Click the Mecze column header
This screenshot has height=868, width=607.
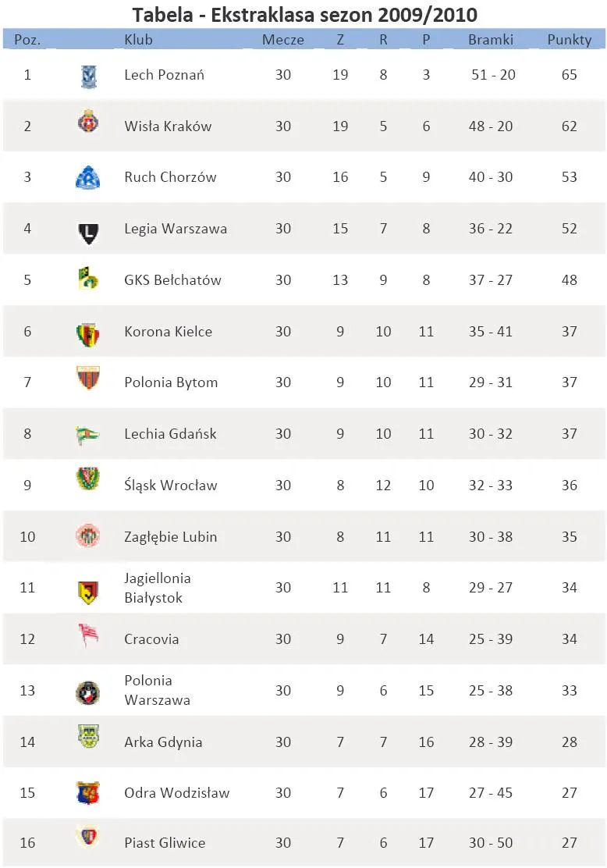pos(283,40)
